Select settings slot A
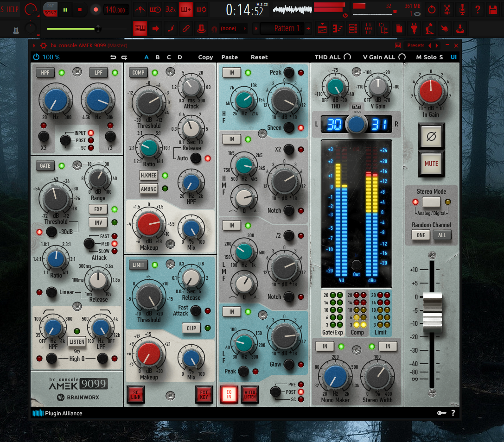 click(x=147, y=57)
